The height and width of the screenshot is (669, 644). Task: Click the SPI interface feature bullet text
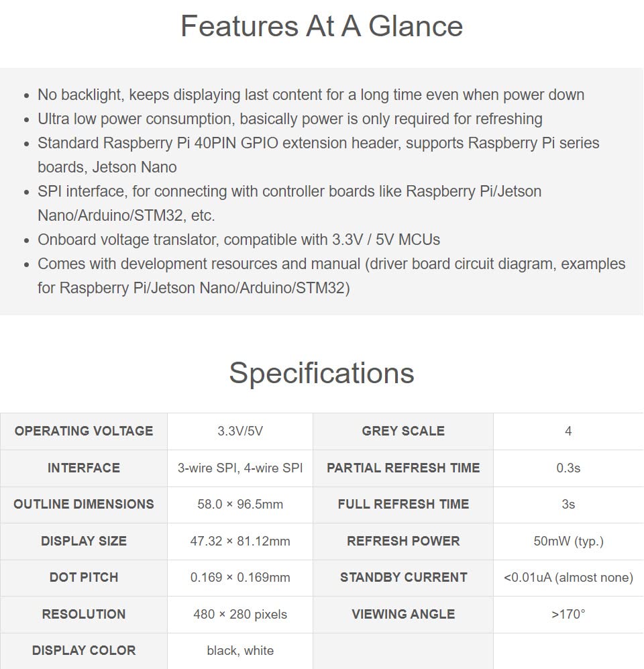[x=289, y=191]
